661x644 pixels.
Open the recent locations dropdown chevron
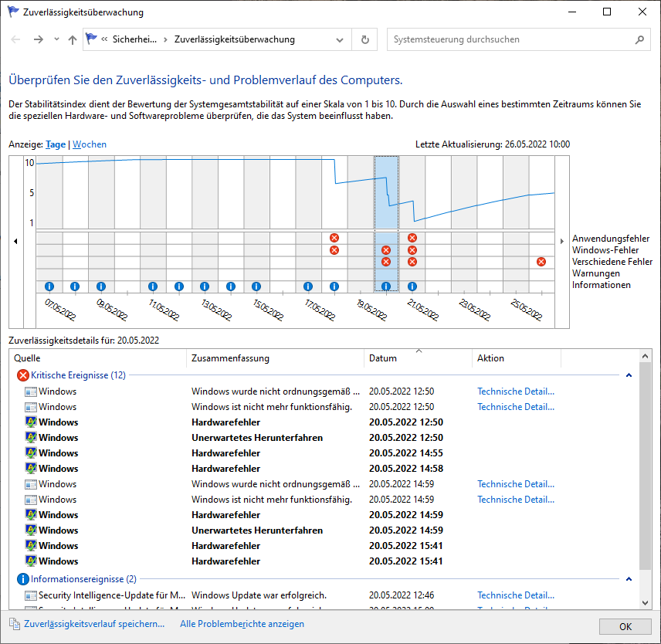56,39
